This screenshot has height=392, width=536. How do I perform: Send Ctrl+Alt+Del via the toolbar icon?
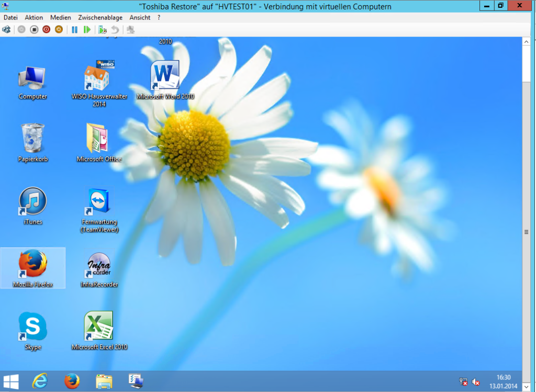tap(6, 30)
